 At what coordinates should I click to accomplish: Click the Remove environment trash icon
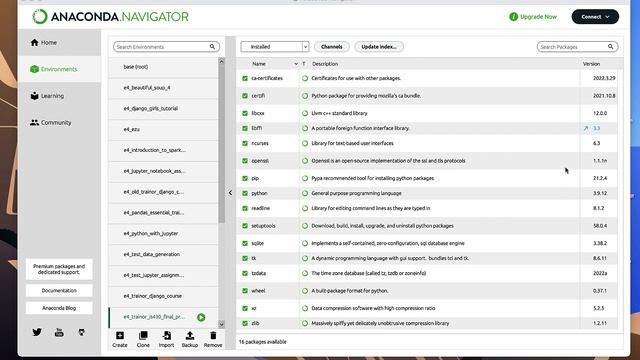click(213, 336)
